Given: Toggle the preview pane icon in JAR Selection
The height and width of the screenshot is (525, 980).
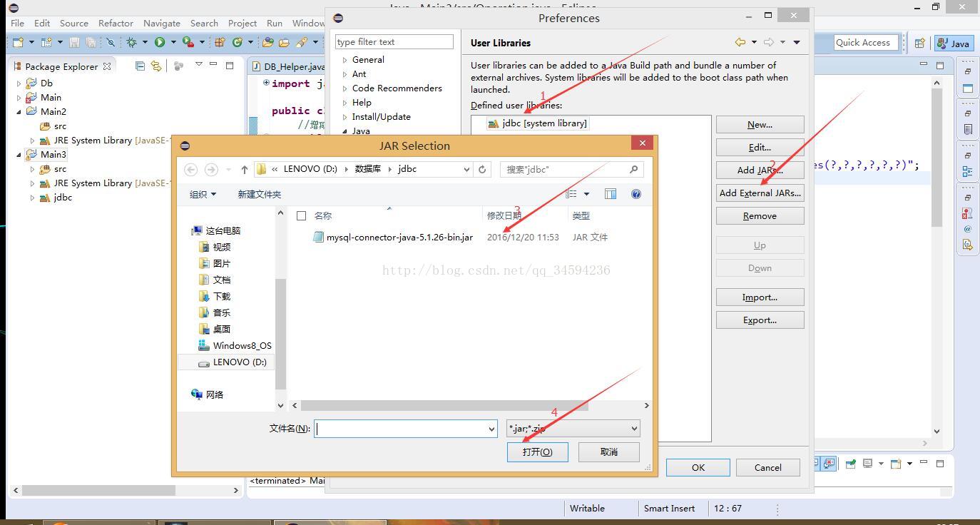Looking at the screenshot, I should click(x=611, y=194).
